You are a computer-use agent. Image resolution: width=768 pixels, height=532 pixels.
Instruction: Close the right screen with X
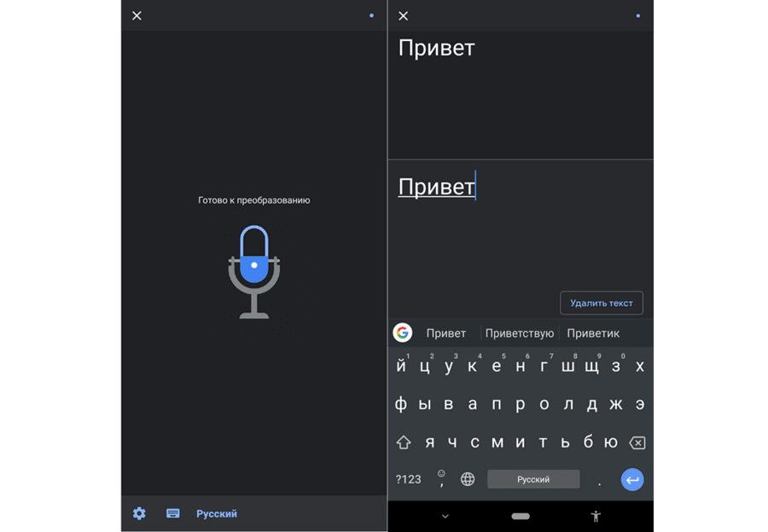tap(404, 15)
